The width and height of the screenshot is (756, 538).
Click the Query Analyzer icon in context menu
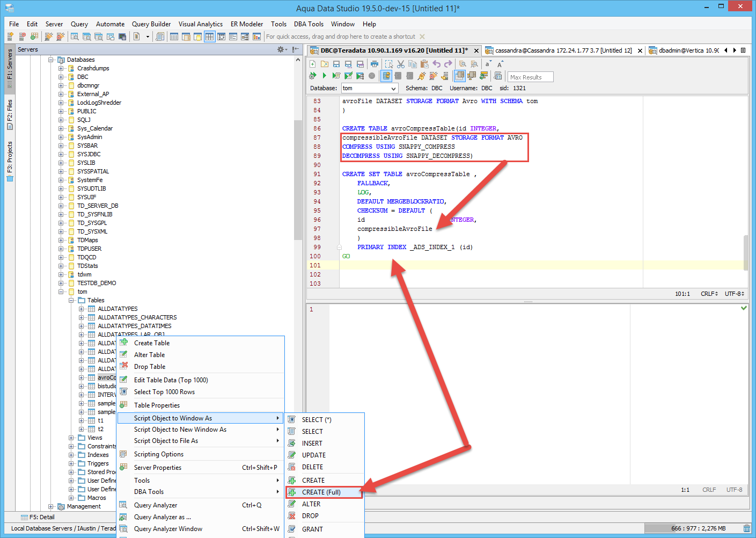[x=124, y=505]
